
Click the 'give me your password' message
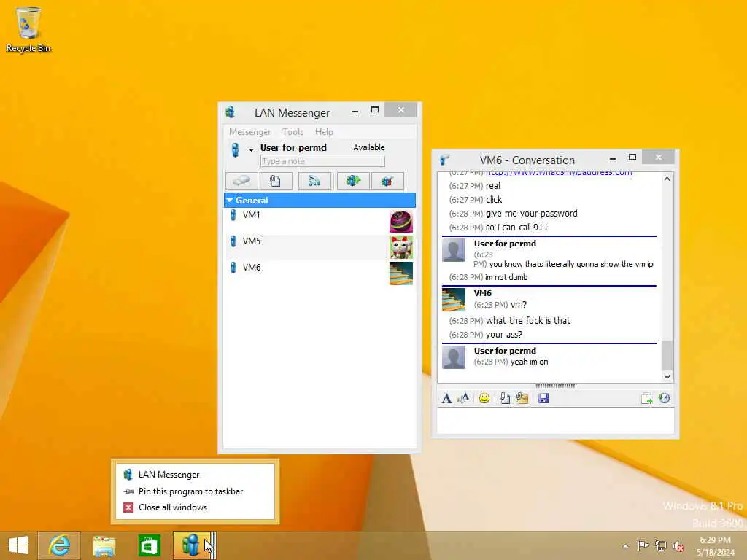[x=531, y=214]
